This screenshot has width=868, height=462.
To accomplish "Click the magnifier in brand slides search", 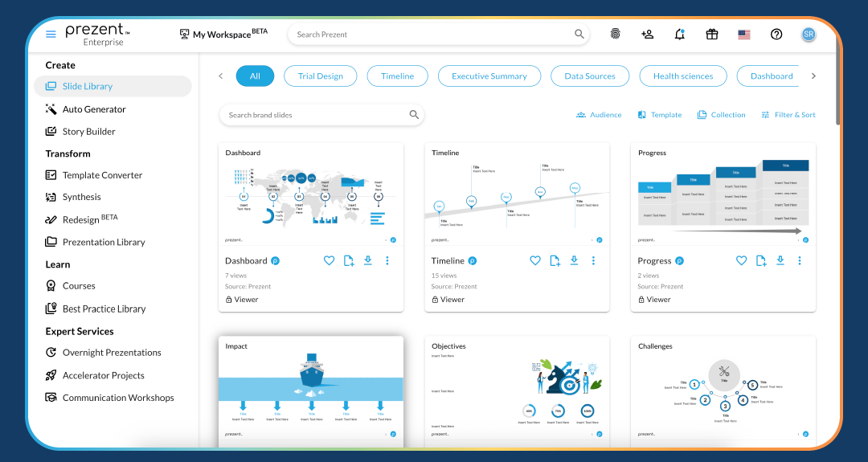I will (414, 115).
